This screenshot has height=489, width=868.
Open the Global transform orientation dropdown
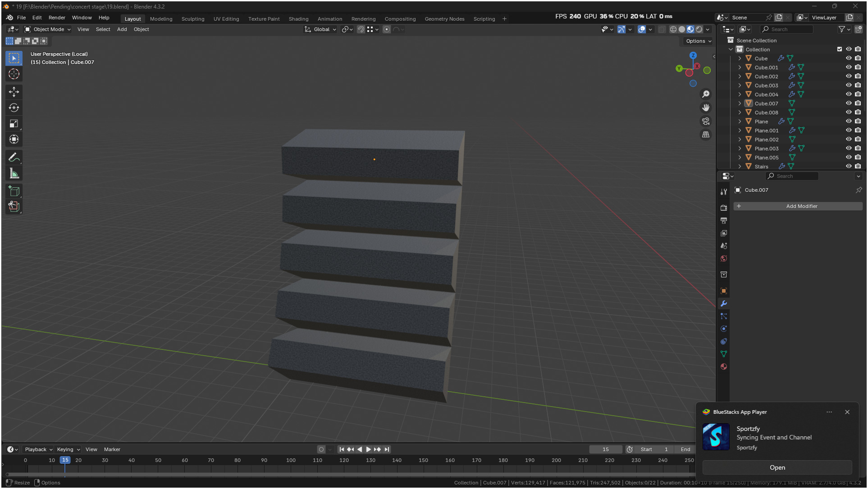pos(321,29)
